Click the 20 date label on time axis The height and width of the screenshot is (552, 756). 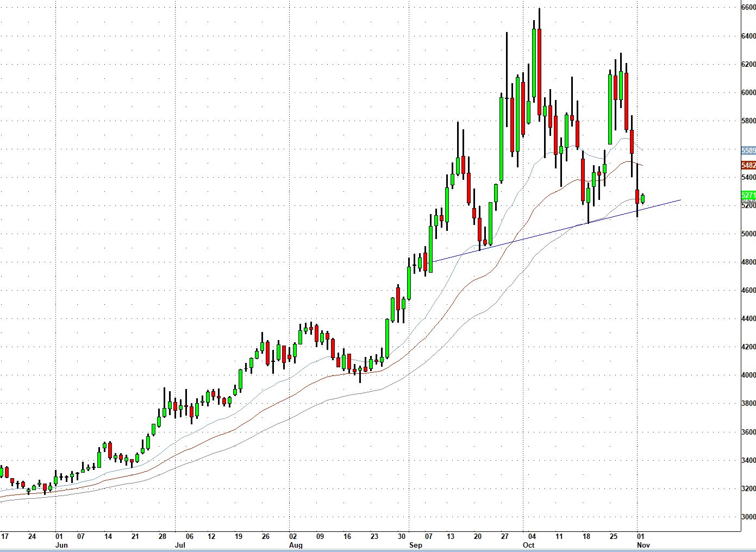point(478,537)
